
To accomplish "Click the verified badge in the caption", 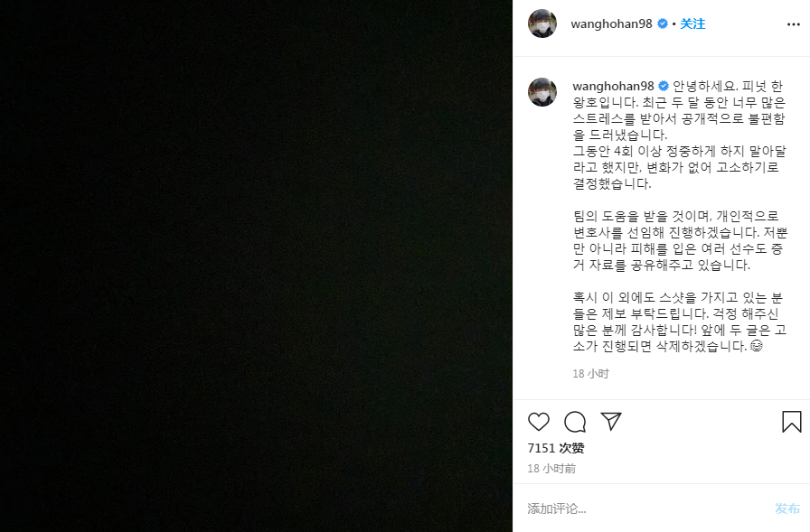I will [664, 86].
